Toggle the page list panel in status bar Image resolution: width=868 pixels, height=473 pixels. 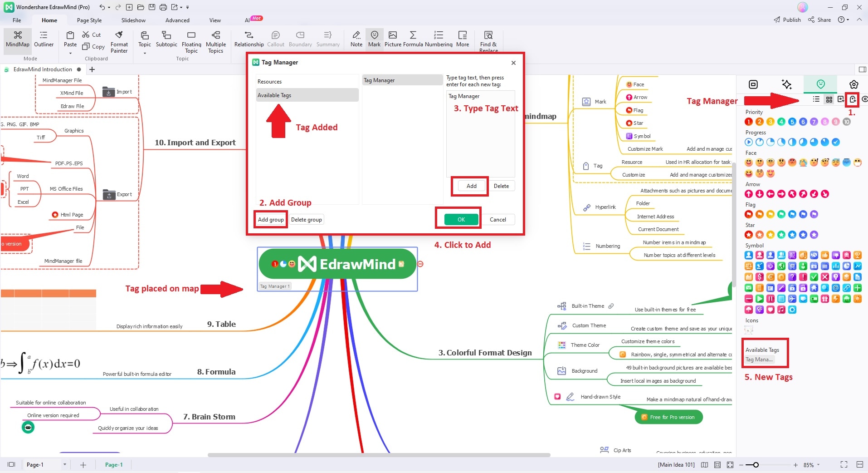point(11,464)
